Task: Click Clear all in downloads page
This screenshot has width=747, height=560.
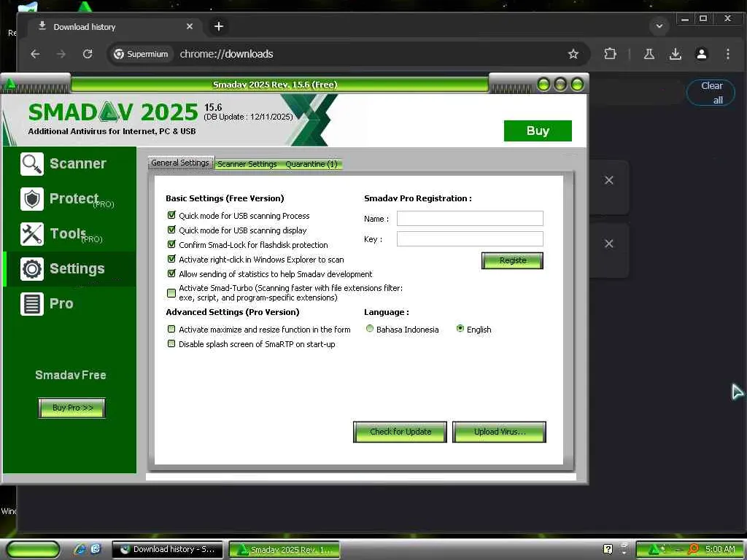Action: click(x=711, y=93)
